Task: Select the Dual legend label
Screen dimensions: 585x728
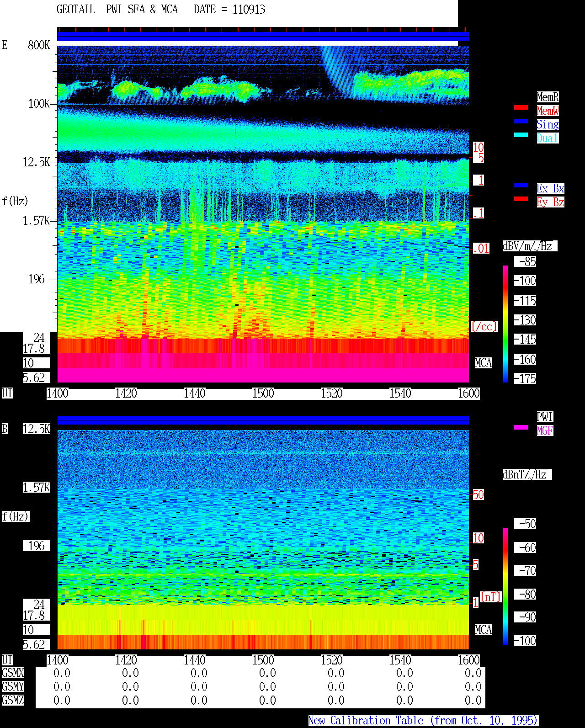Action: click(x=548, y=138)
